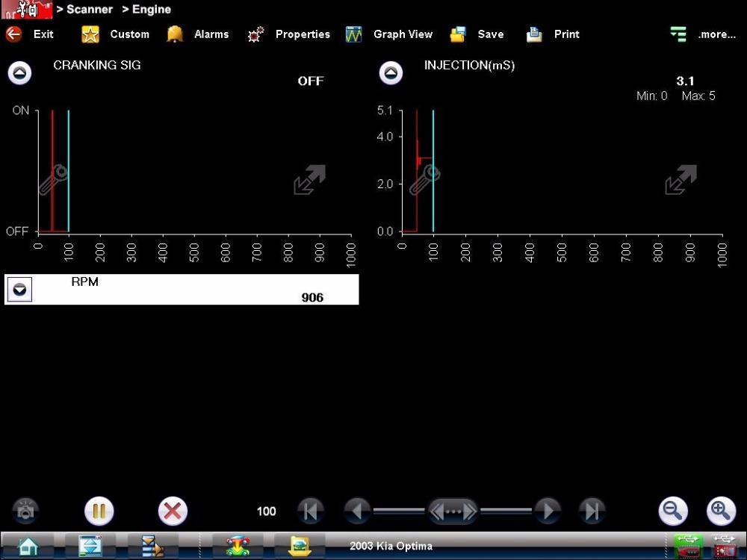Expand the RPM parameter graph

19,290
